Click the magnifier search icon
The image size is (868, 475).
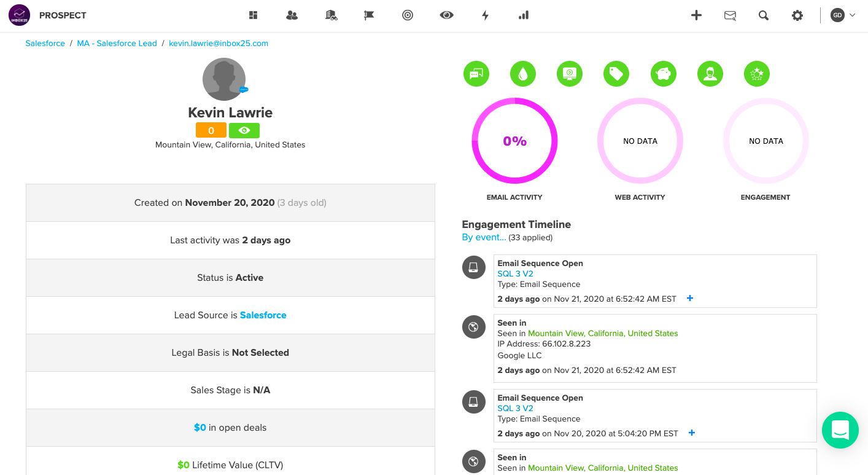(764, 15)
